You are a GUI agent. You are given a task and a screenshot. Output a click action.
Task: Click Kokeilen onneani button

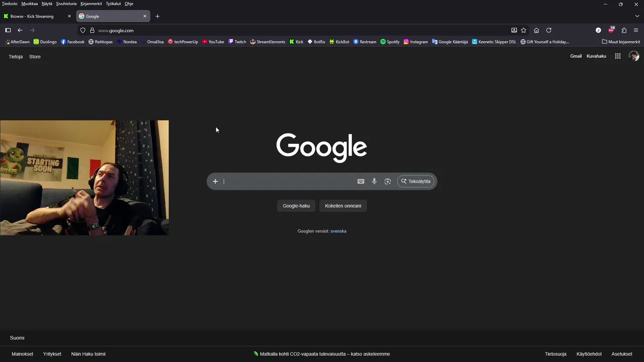343,206
